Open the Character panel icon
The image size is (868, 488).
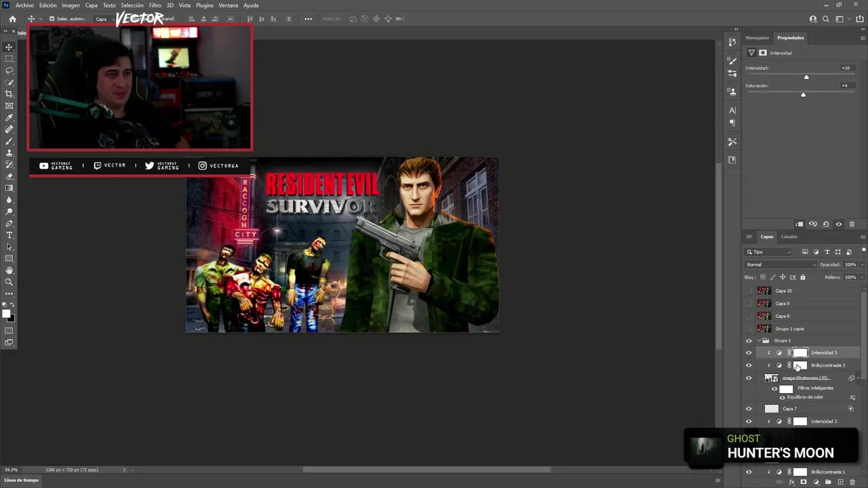(732, 110)
